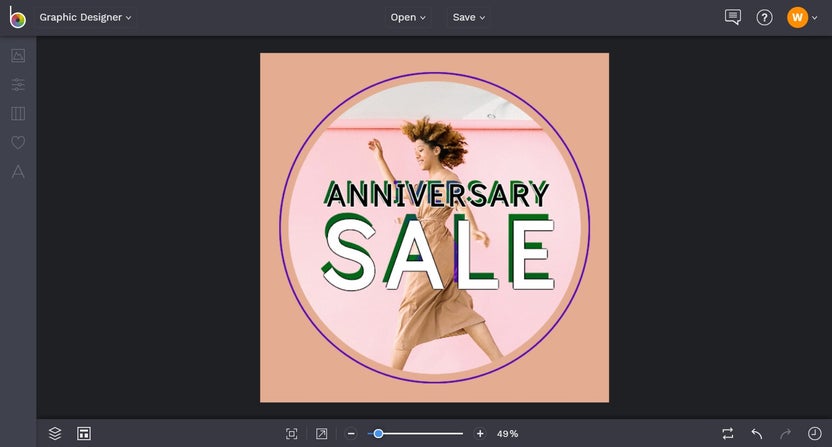Click the zoom out minus button
This screenshot has width=832, height=447.
[x=351, y=434]
